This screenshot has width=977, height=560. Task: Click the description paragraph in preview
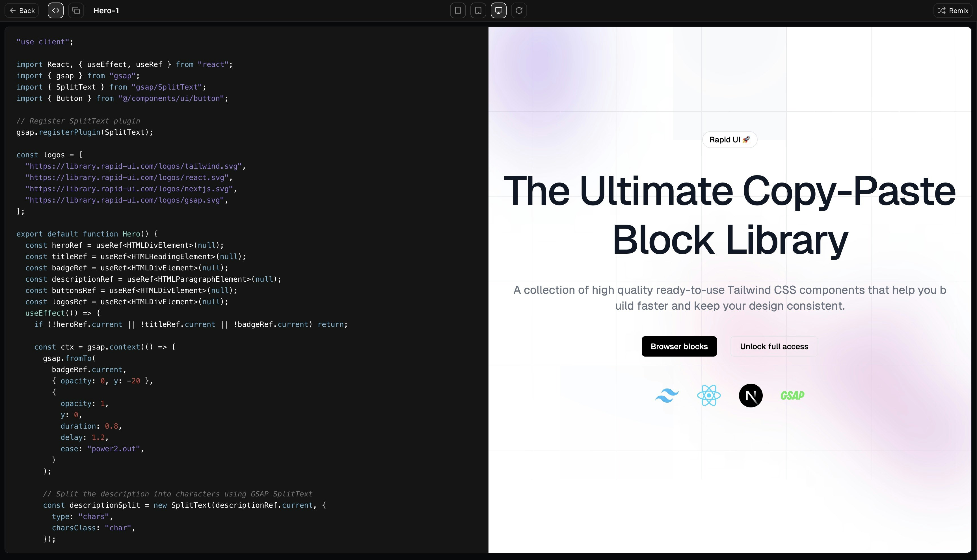point(730,298)
